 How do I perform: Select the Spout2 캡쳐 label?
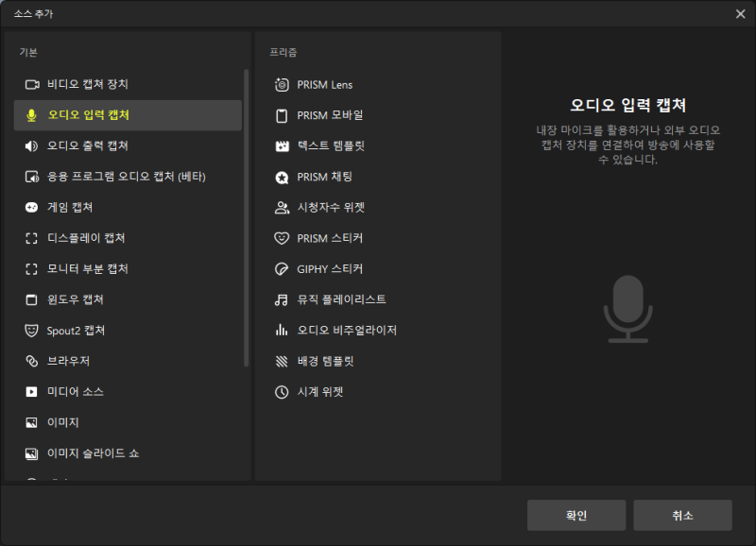(x=76, y=331)
